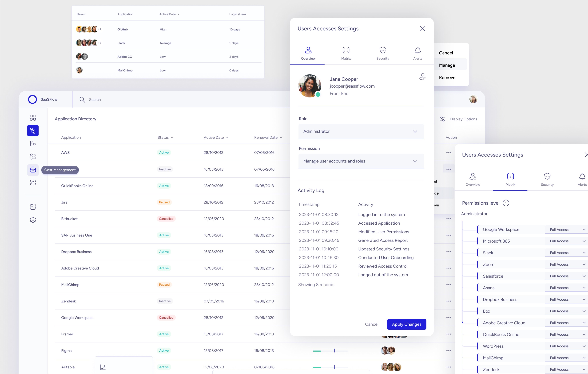588x374 pixels.
Task: Open the access keys icon in sidebar
Action: pos(33,156)
